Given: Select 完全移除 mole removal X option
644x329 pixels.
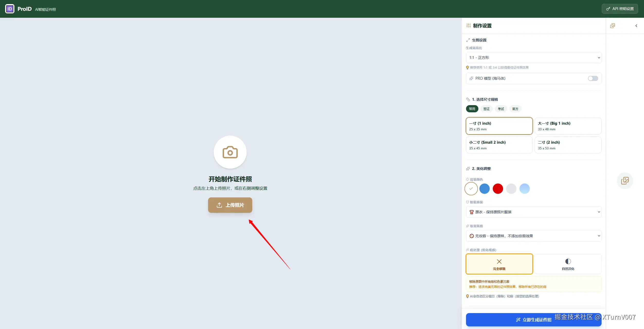Looking at the screenshot, I should click(499, 264).
